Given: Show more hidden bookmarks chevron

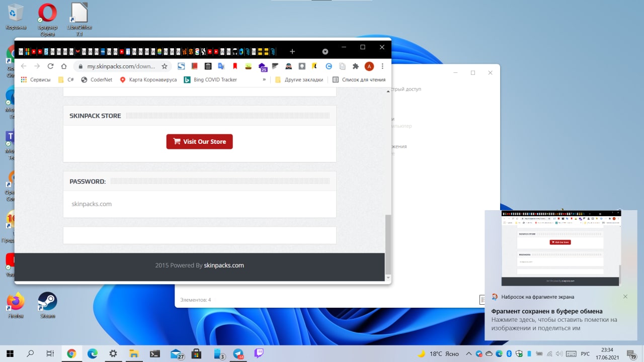Looking at the screenshot, I should pos(264,79).
